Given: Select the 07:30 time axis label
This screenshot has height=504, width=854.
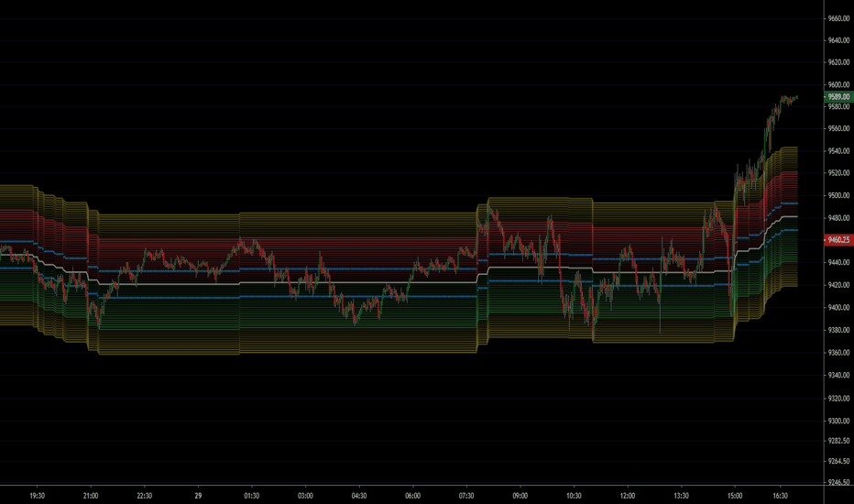Looking at the screenshot, I should (466, 496).
